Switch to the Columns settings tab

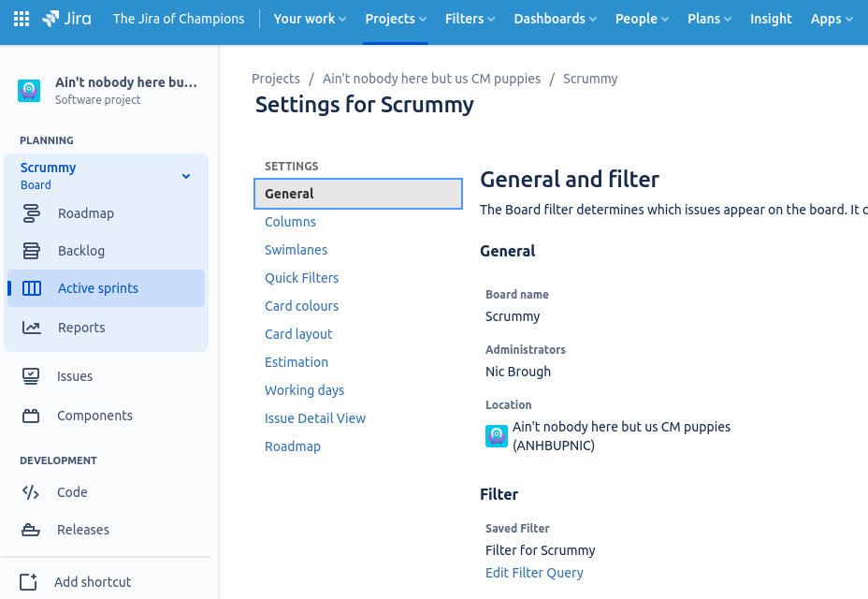click(290, 222)
